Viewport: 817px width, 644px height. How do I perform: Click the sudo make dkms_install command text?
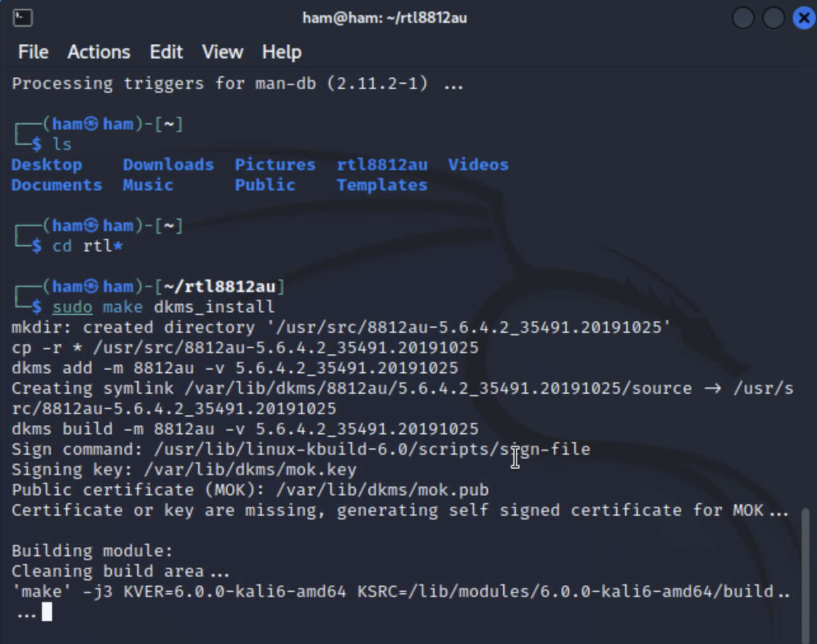(x=163, y=307)
